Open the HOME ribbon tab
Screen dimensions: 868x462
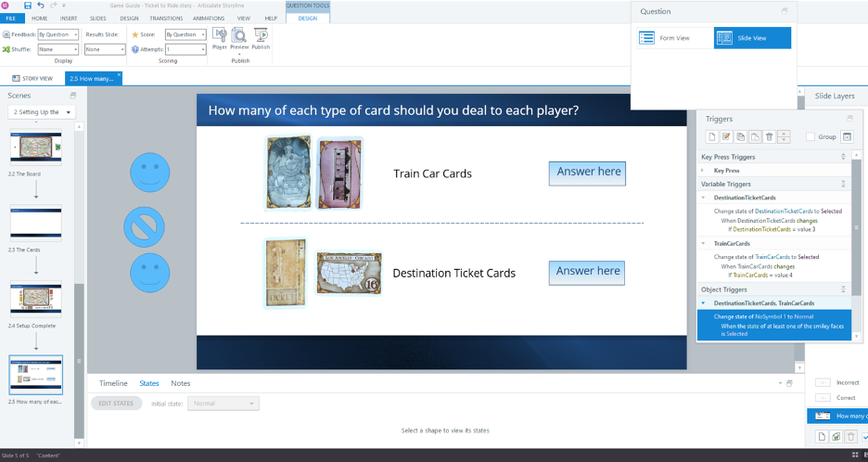tap(39, 19)
